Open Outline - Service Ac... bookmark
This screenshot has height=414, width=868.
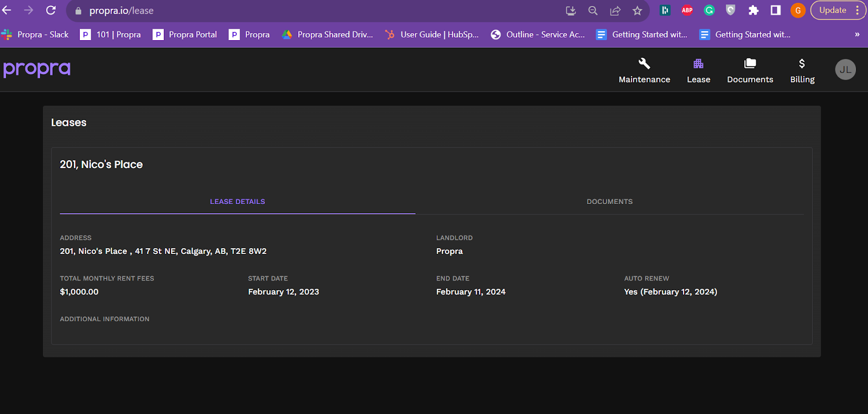538,34
